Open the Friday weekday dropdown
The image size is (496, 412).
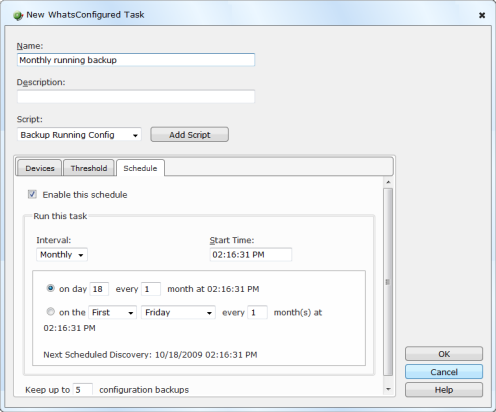(x=178, y=312)
